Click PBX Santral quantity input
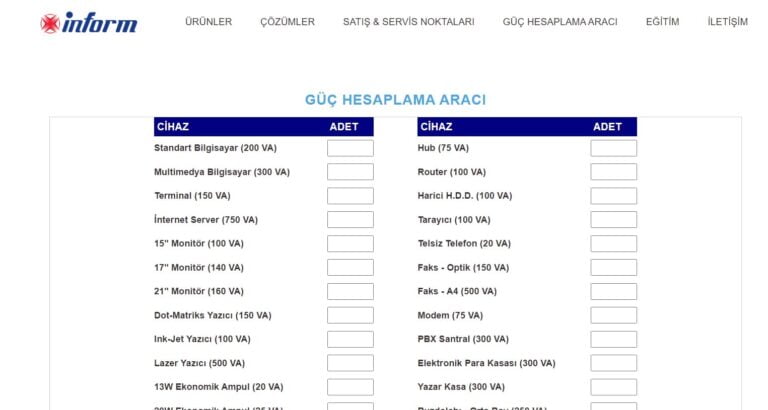The image size is (768, 410). pyautogui.click(x=613, y=339)
